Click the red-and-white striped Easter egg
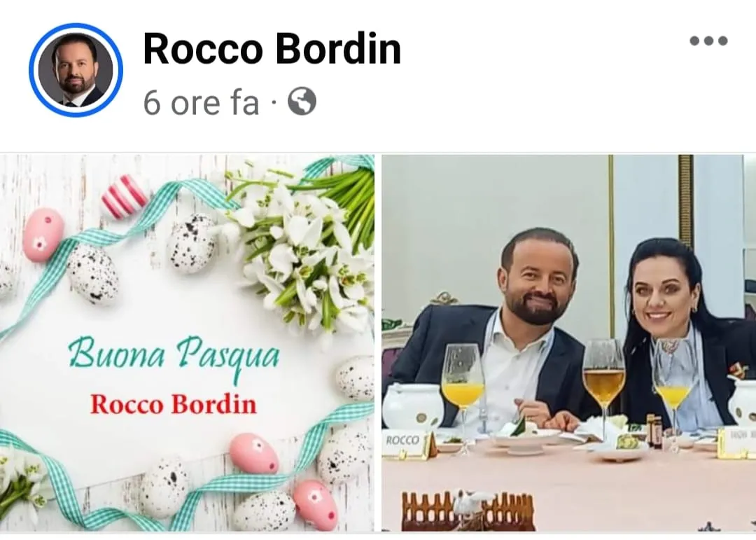The width and height of the screenshot is (756, 540). [125, 196]
